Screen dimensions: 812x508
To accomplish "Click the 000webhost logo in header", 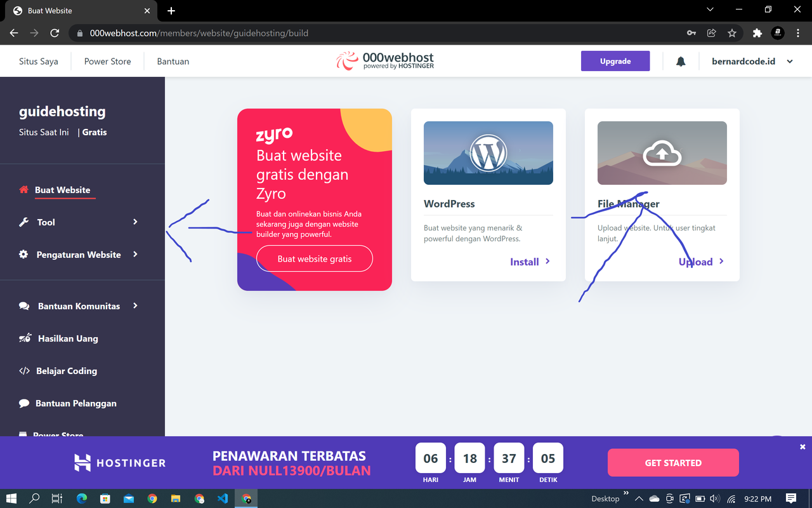I will pyautogui.click(x=385, y=61).
